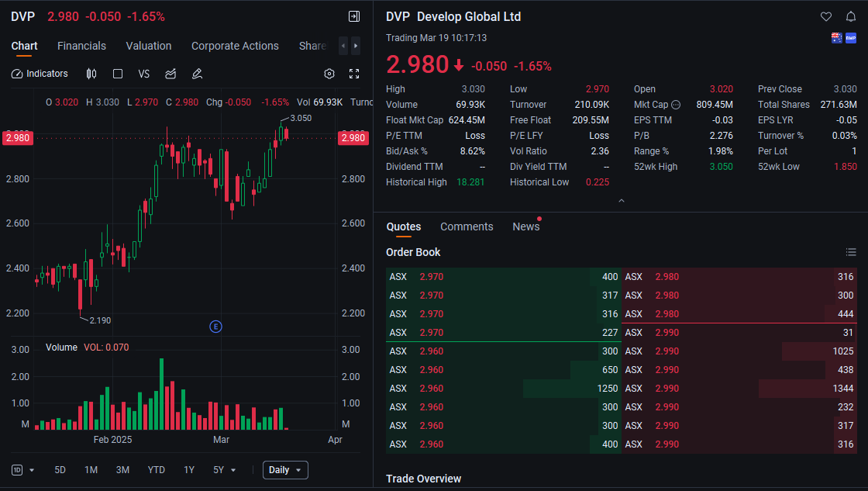Image resolution: width=868 pixels, height=491 pixels.
Task: Collapse the side panel with arrow icon
Action: click(354, 16)
